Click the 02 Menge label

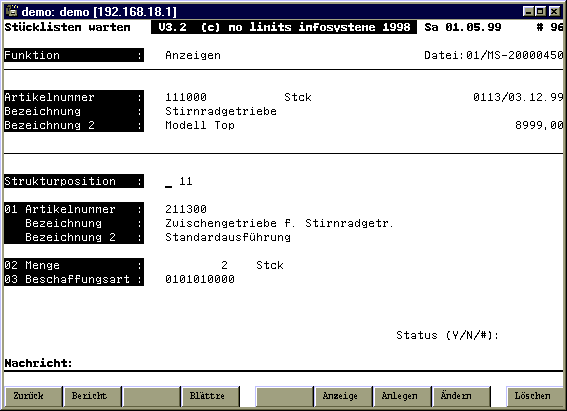tap(74, 265)
